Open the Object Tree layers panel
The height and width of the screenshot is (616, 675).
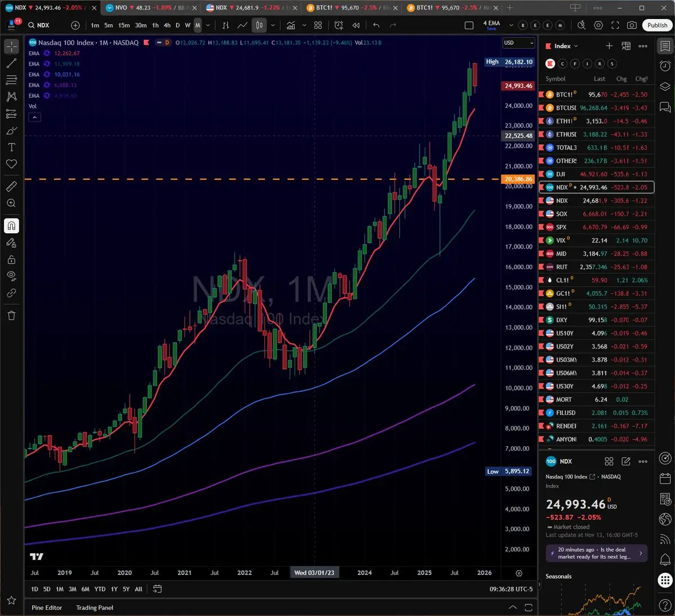pyautogui.click(x=665, y=86)
